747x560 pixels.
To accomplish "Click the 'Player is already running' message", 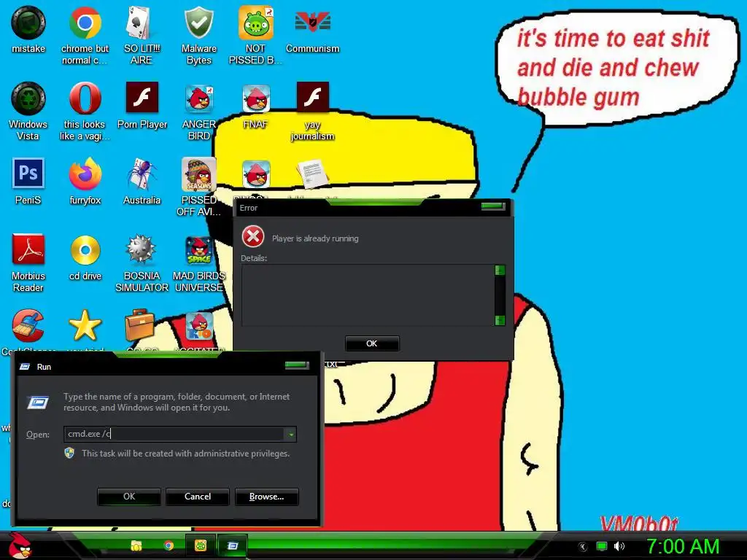I will pos(315,238).
